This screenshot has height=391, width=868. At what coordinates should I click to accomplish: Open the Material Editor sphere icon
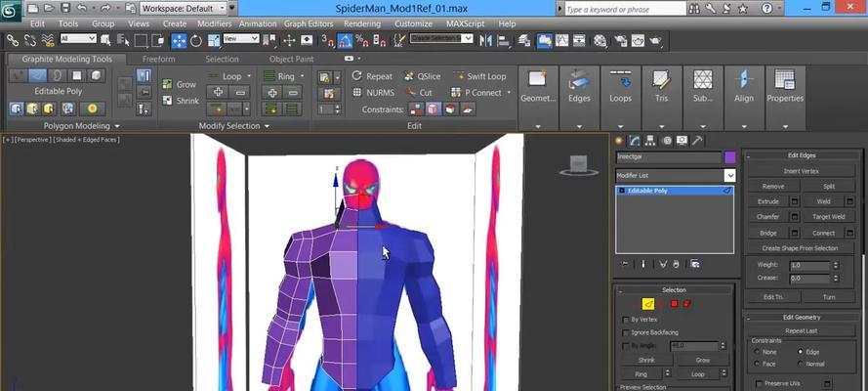600,40
